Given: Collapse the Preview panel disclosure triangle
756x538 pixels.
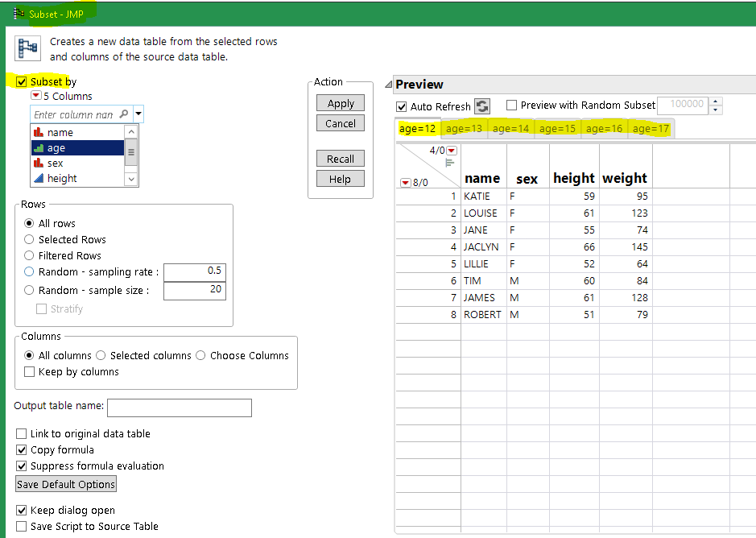Looking at the screenshot, I should click(387, 84).
